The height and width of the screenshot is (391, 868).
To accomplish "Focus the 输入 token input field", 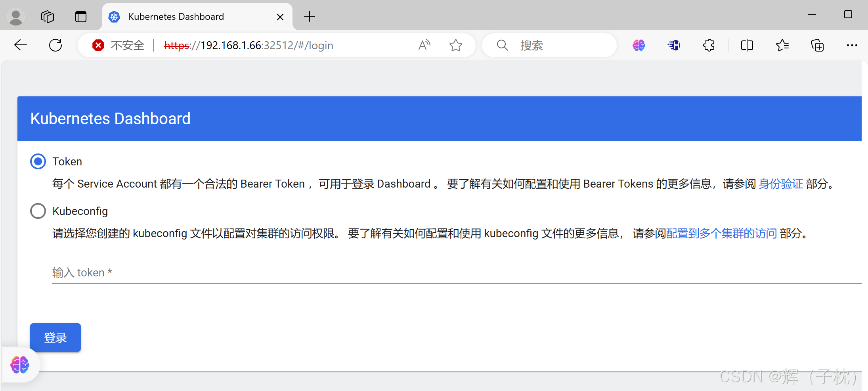I will click(457, 272).
